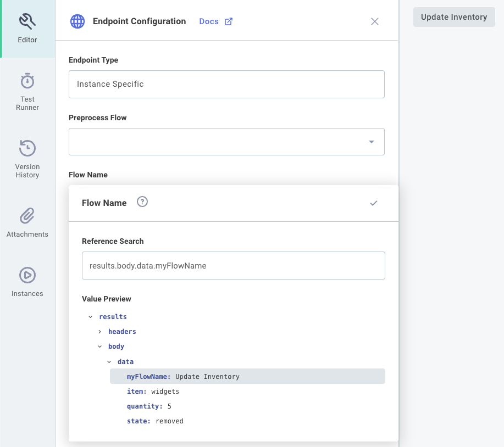The image size is (504, 447).
Task: Open the Test Runner stopwatch icon
Action: pyautogui.click(x=27, y=81)
